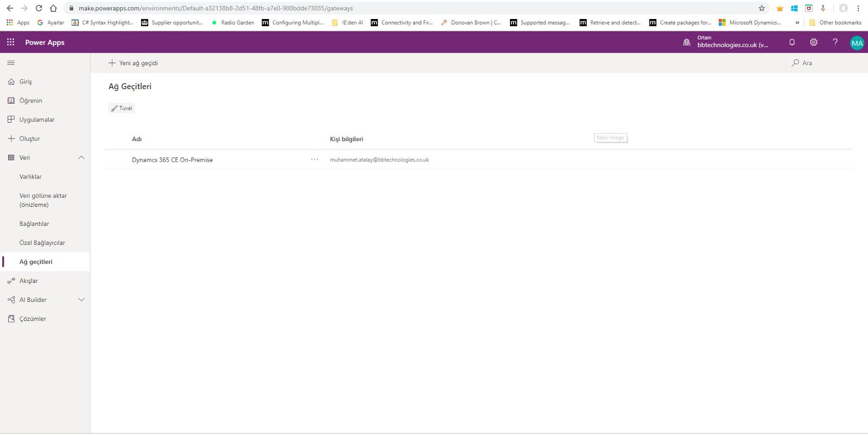Click the Ağ Geçitleri page heading

(x=130, y=86)
